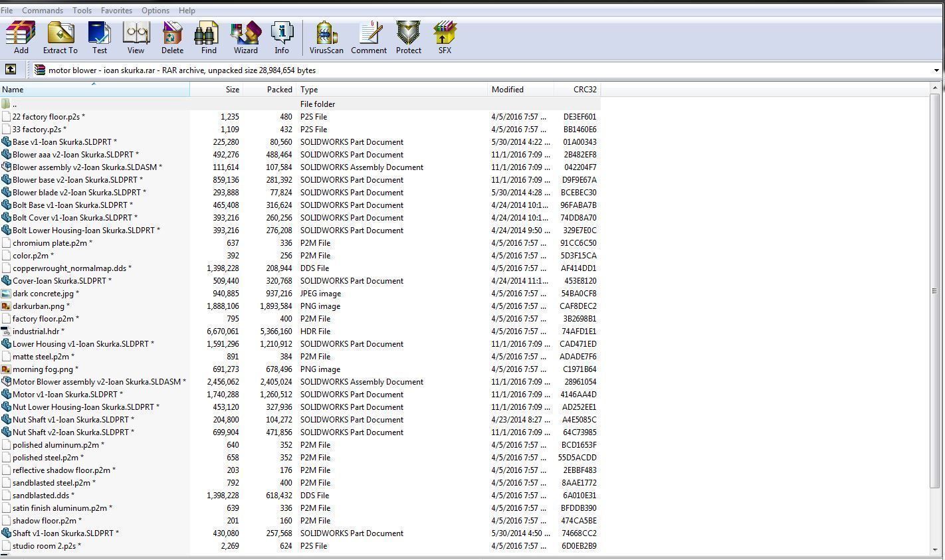Select file 'Bolt Base v1-Ioan Skurka.SLDPRT'
Viewport: 945px width, 560px height.
click(72, 205)
